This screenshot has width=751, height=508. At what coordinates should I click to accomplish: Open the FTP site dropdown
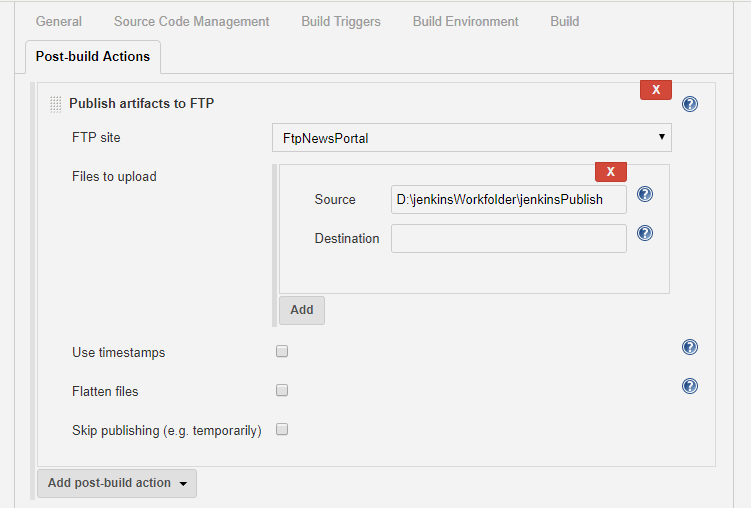[x=471, y=138]
